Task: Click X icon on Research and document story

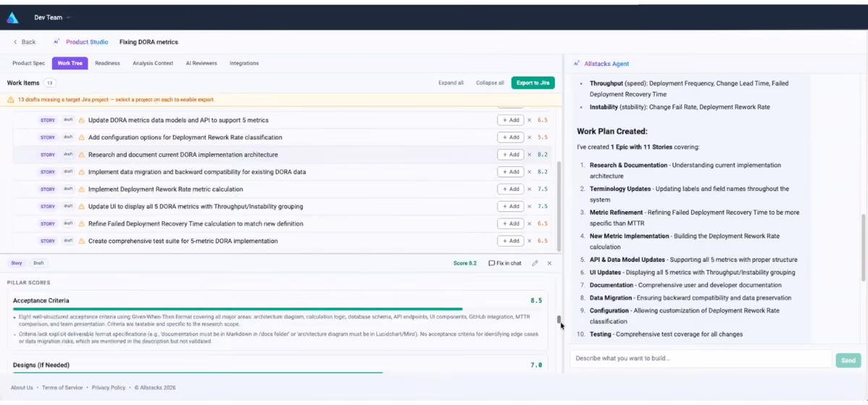Action: click(x=529, y=155)
